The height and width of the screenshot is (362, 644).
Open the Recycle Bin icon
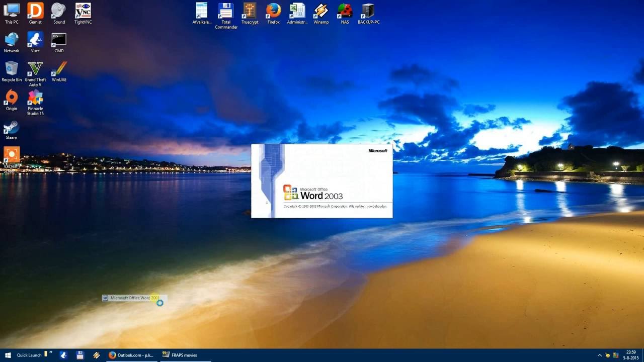(x=12, y=71)
